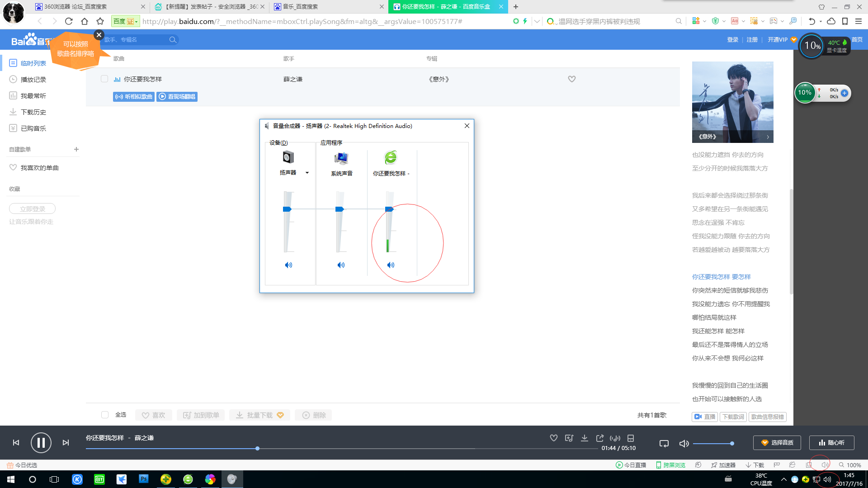Mute the 扬声器 device in volume mixer
The width and height of the screenshot is (868, 488).
click(288, 265)
